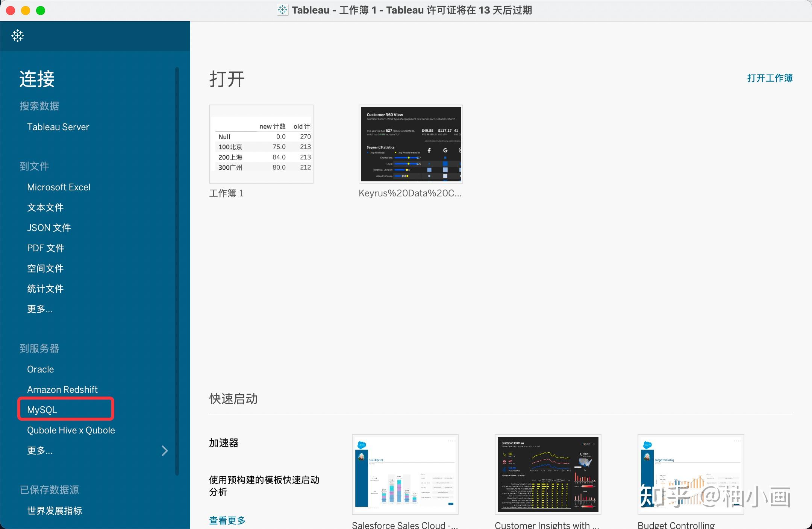812x529 pixels.
Task: Expand 更多 under the 到文件 section
Action: (39, 309)
